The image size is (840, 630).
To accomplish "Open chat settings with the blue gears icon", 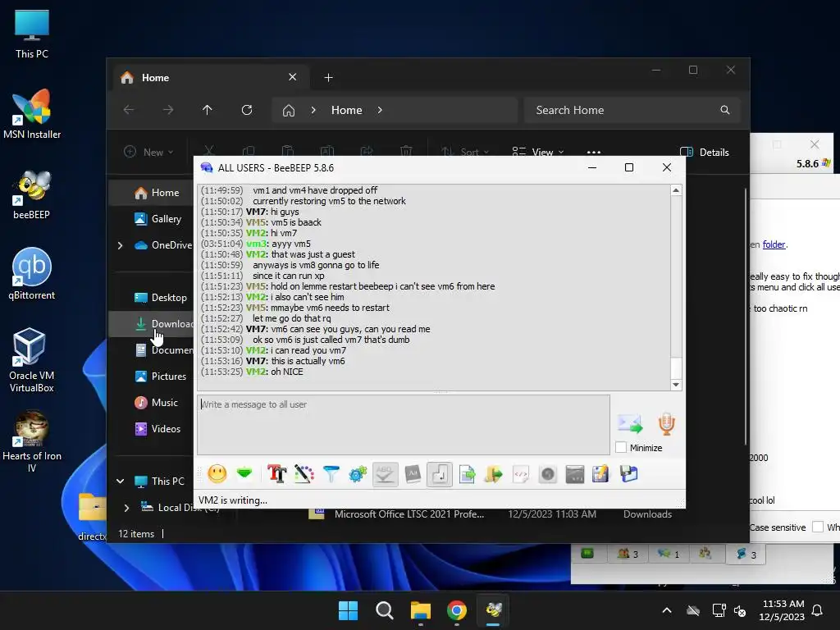I will tap(358, 474).
